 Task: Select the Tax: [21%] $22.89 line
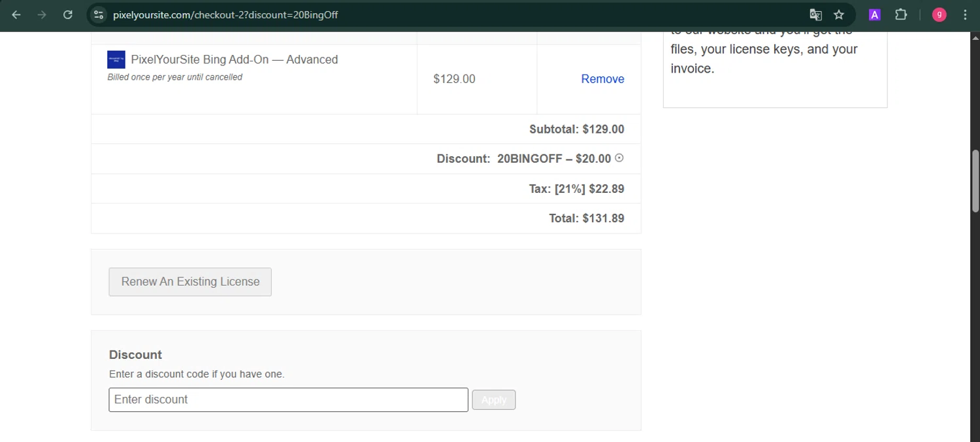[577, 189]
